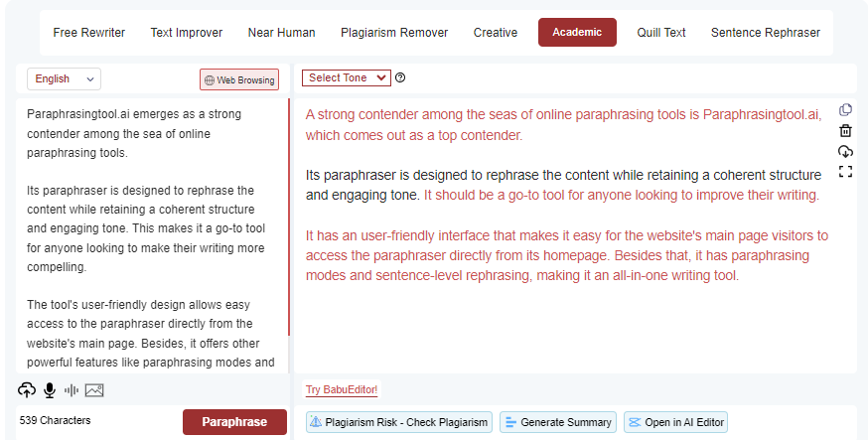Expand output to fullscreen view

tap(845, 172)
